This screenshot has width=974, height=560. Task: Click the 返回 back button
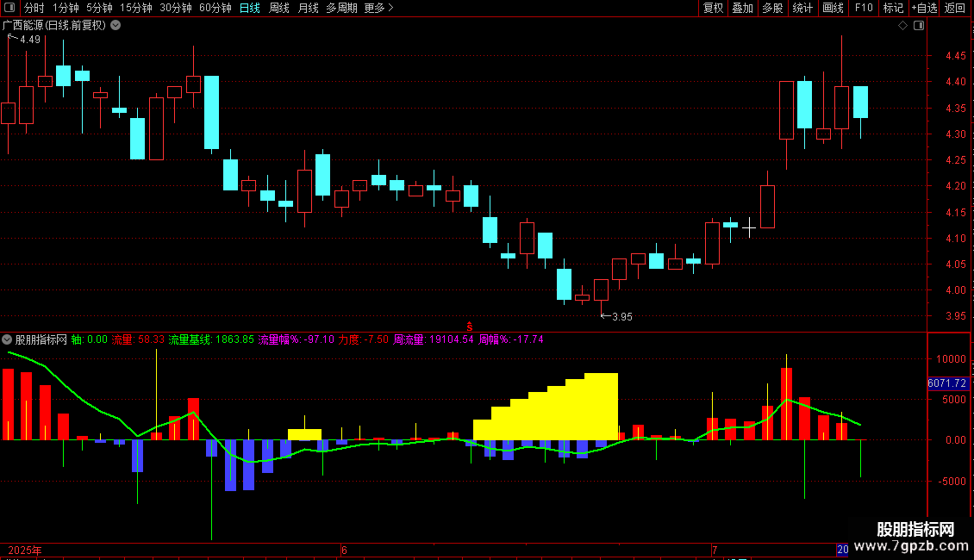click(955, 8)
